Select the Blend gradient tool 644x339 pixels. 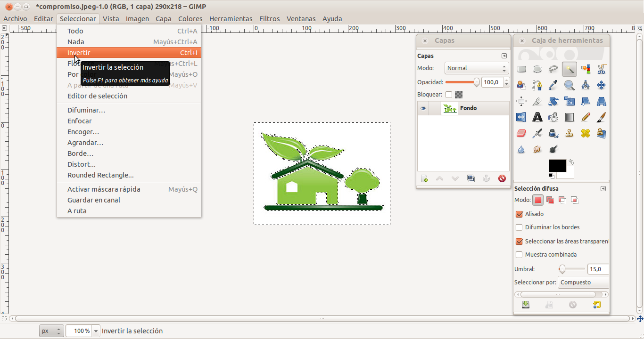(x=570, y=117)
